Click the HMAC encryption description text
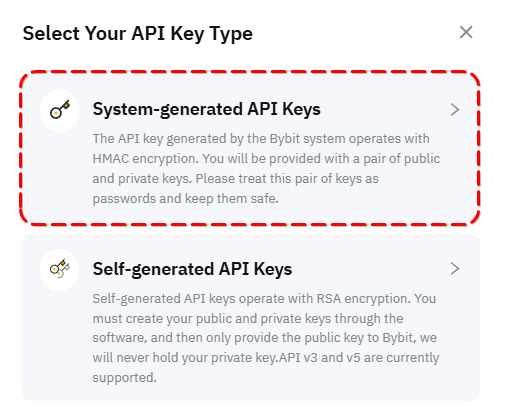This screenshot has width=505, height=416. point(266,169)
